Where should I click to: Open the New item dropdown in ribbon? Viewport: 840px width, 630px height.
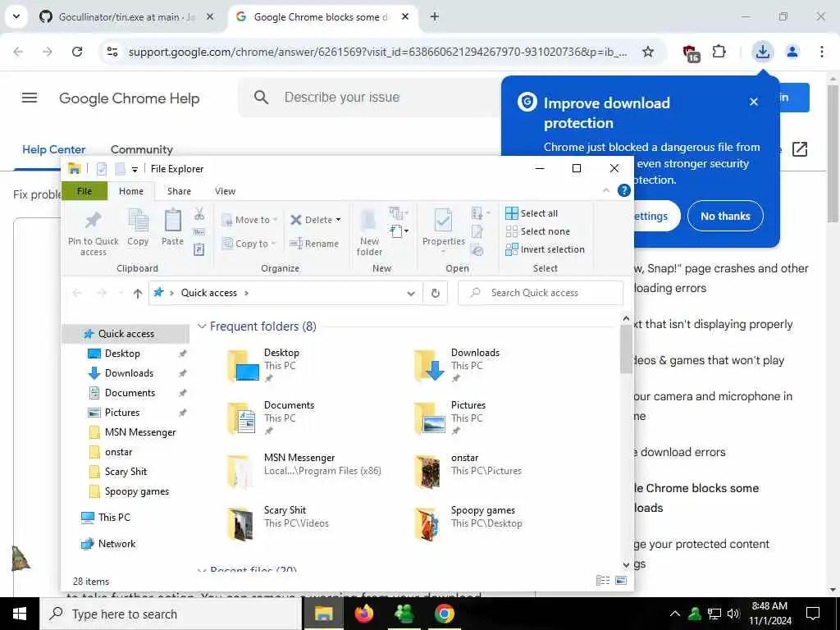point(399,231)
